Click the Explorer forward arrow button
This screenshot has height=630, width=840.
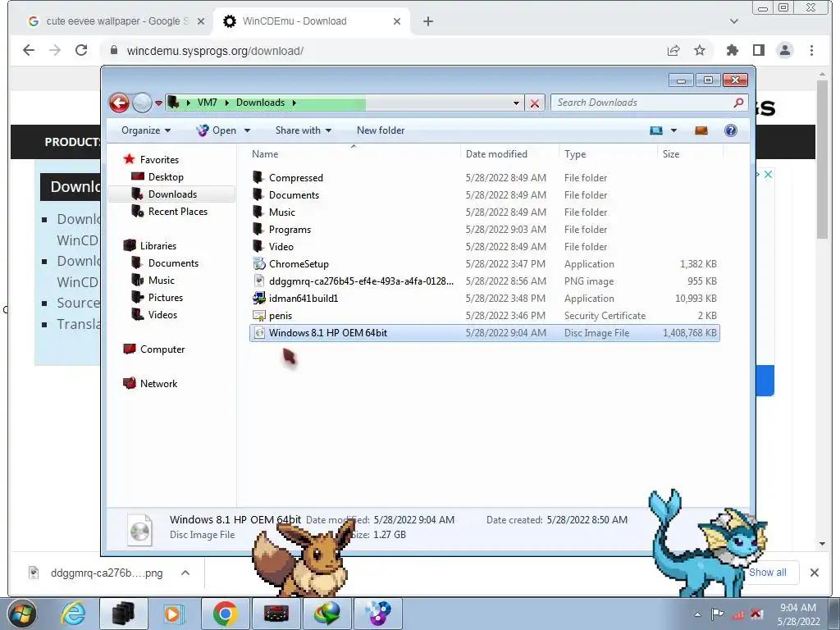point(142,103)
